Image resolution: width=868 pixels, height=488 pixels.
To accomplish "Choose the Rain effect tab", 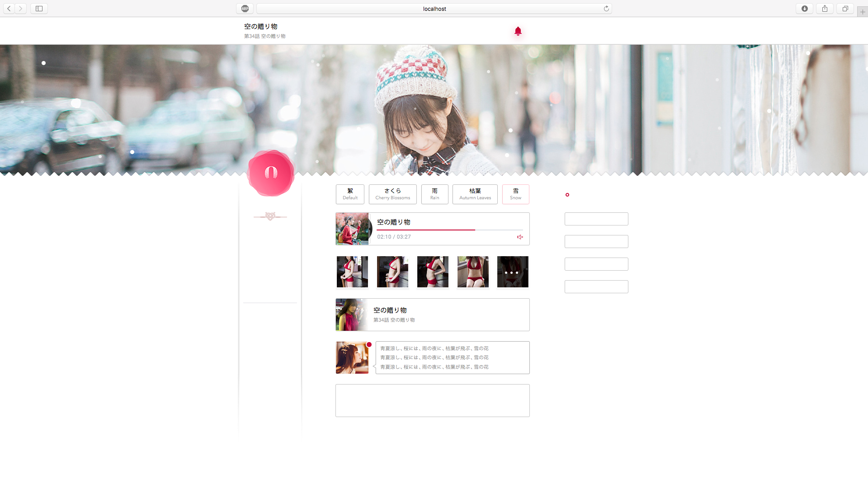I will (x=434, y=194).
